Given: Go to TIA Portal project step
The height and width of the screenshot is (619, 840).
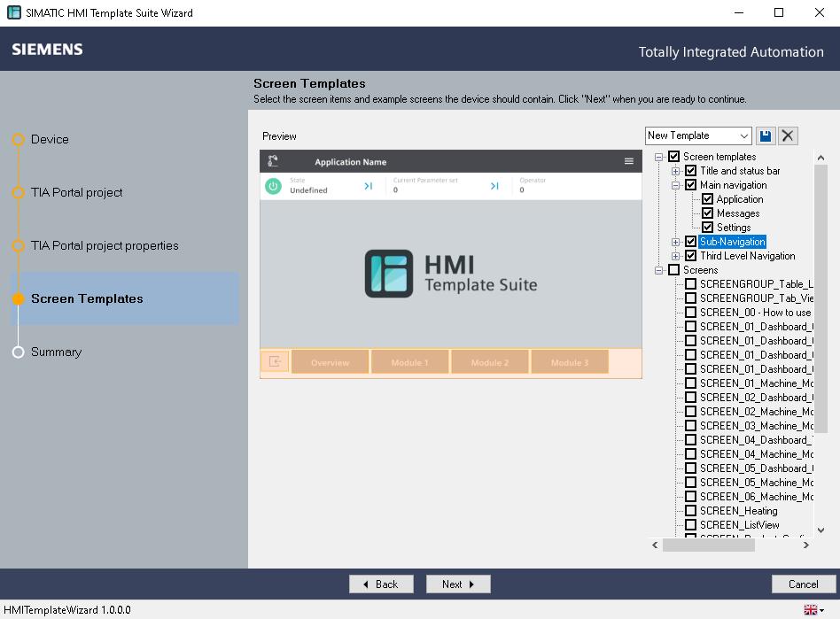Looking at the screenshot, I should click(x=76, y=192).
